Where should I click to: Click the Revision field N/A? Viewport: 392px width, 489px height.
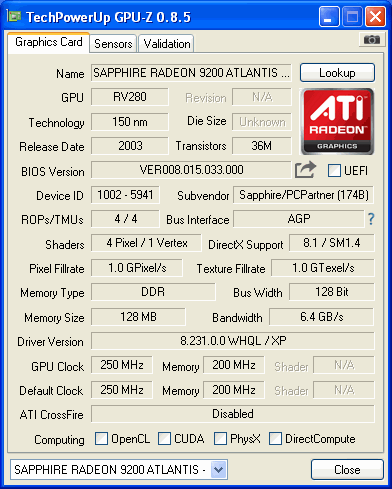[x=262, y=97]
